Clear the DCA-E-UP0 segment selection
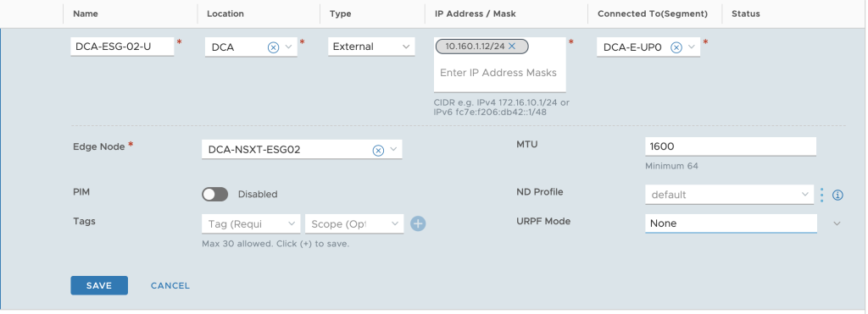Screen dimensions: 868x314 click(x=676, y=47)
